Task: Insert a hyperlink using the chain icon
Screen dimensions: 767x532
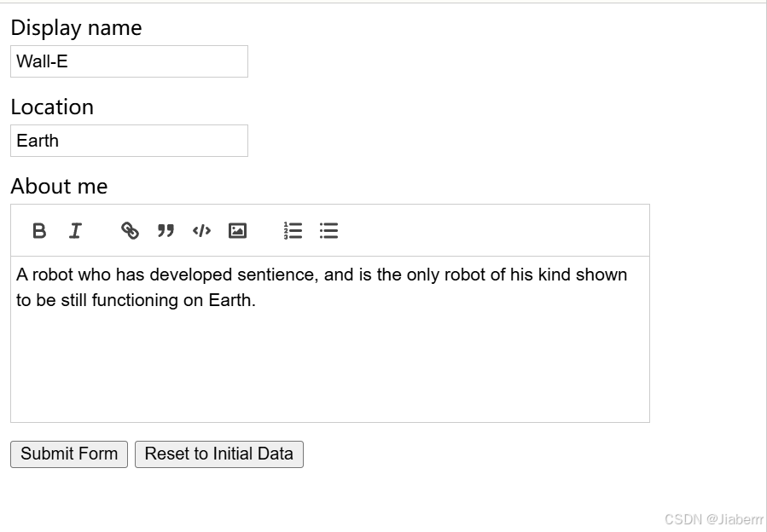Action: 130,231
